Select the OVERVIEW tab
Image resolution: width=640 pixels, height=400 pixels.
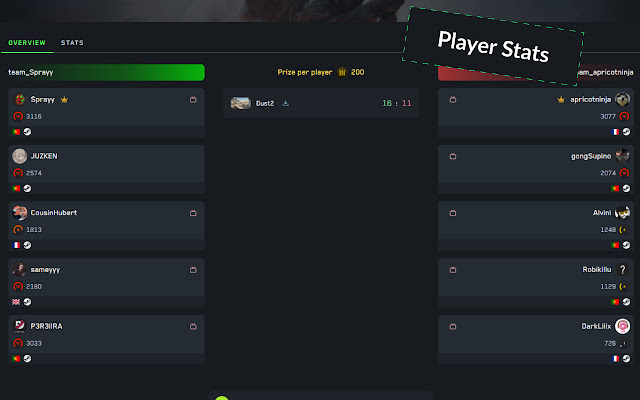tap(27, 42)
